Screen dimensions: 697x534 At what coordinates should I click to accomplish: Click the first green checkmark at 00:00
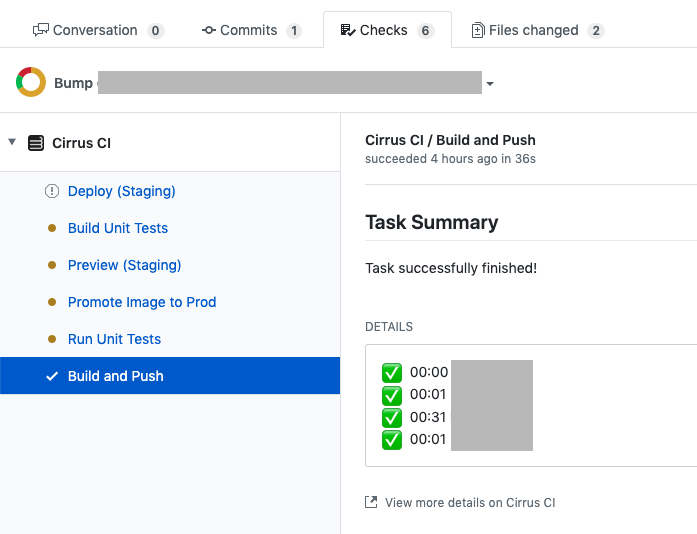tap(392, 373)
